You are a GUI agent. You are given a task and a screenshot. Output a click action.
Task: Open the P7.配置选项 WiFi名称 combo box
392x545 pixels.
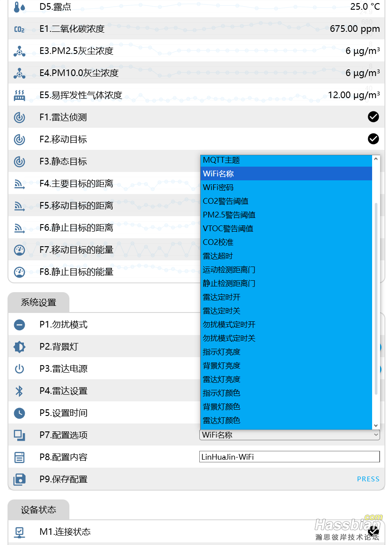pyautogui.click(x=289, y=435)
